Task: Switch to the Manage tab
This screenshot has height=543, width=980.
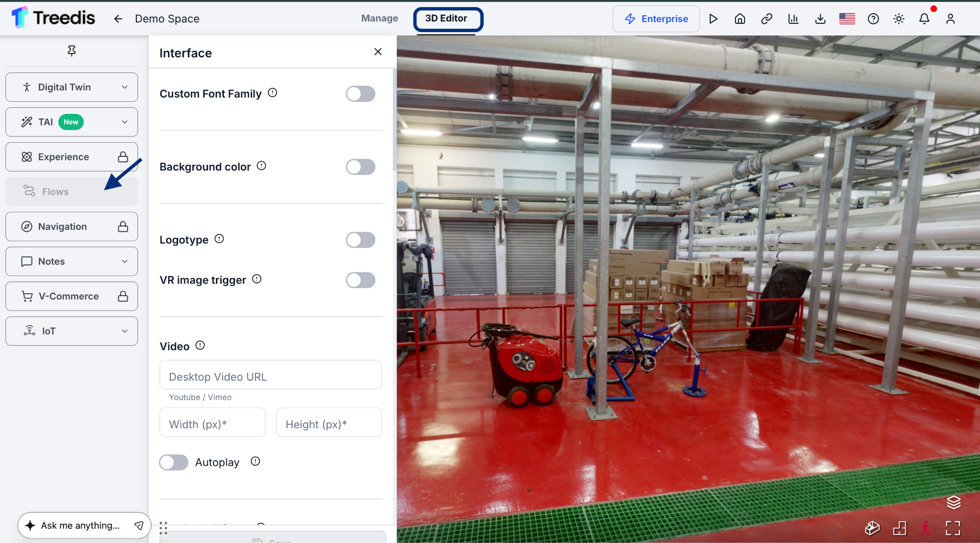Action: (x=379, y=18)
